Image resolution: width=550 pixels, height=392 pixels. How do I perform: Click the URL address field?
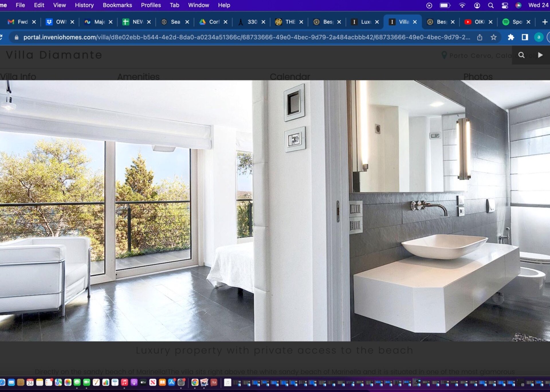pyautogui.click(x=246, y=37)
